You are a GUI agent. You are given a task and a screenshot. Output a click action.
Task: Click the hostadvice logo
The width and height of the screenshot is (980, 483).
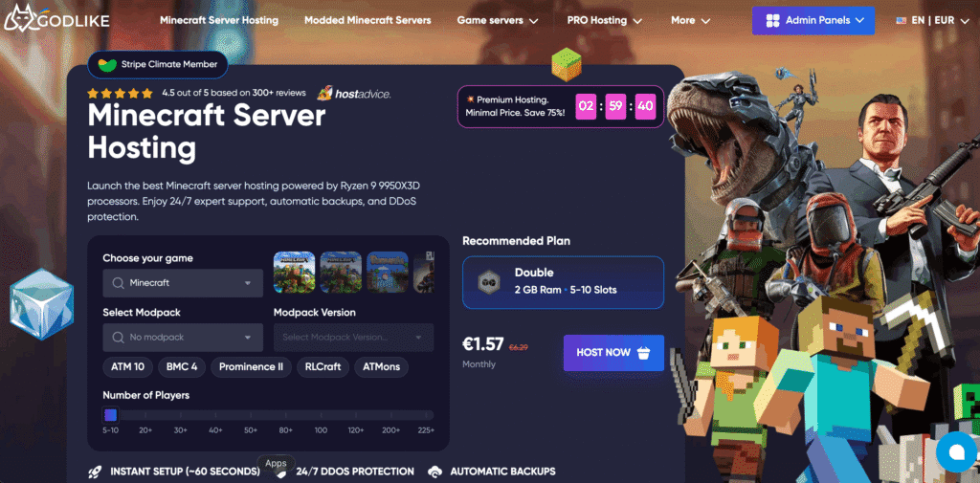pos(354,94)
